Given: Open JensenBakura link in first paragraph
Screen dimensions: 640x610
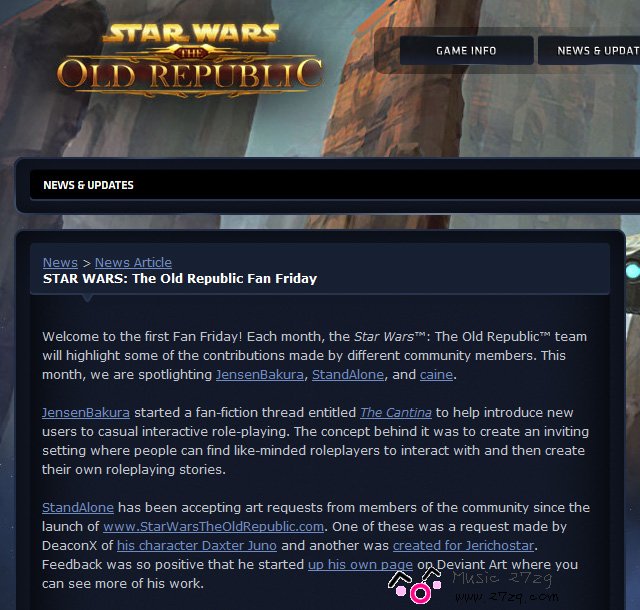Looking at the screenshot, I should [x=260, y=374].
